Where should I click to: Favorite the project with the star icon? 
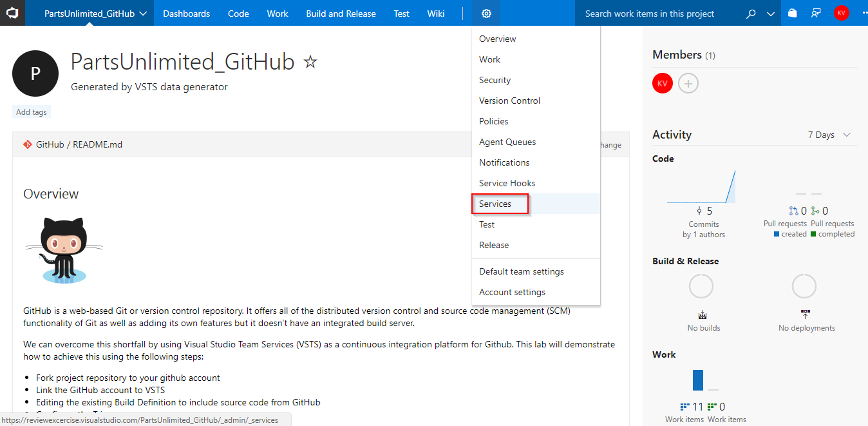(x=310, y=62)
